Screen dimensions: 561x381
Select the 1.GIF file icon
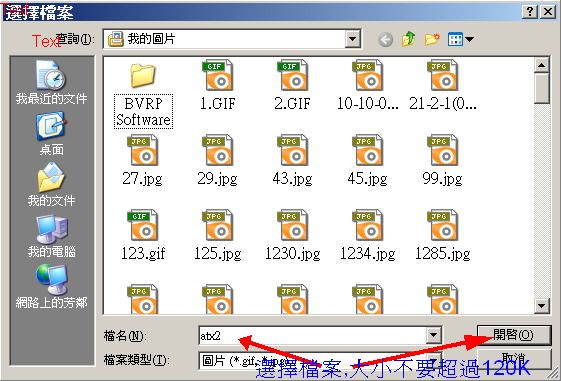tap(218, 75)
